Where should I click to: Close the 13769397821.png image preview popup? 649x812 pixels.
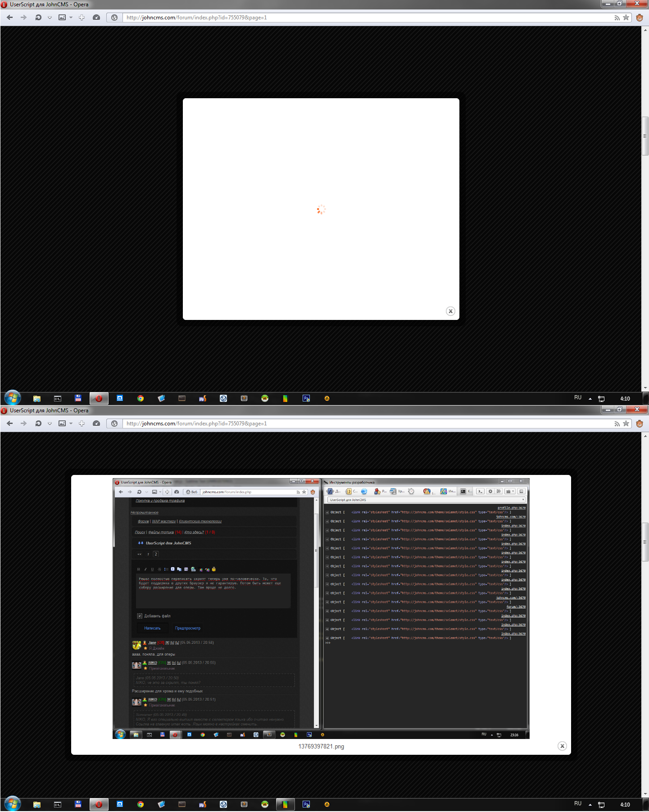pos(562,746)
